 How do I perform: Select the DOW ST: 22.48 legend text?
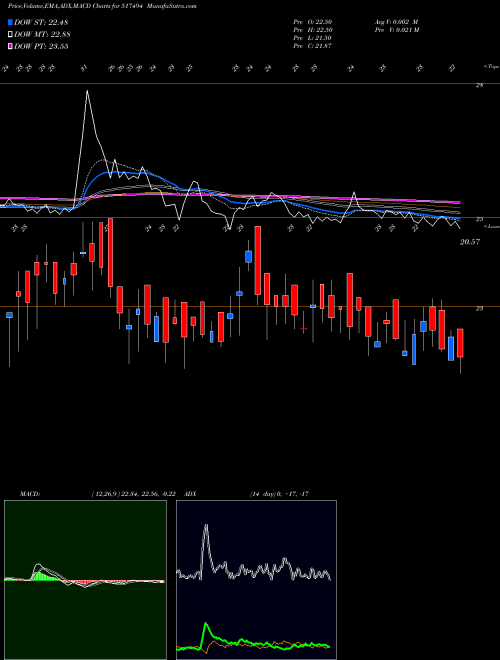(41, 22)
